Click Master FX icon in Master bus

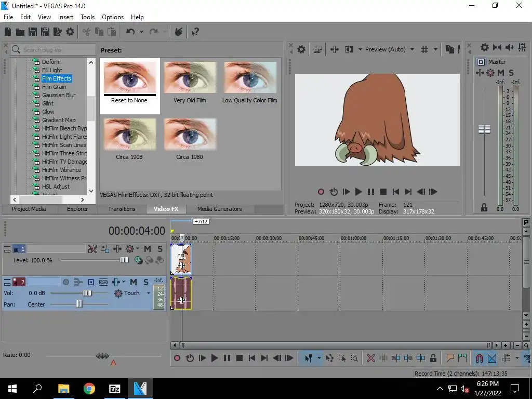click(480, 73)
